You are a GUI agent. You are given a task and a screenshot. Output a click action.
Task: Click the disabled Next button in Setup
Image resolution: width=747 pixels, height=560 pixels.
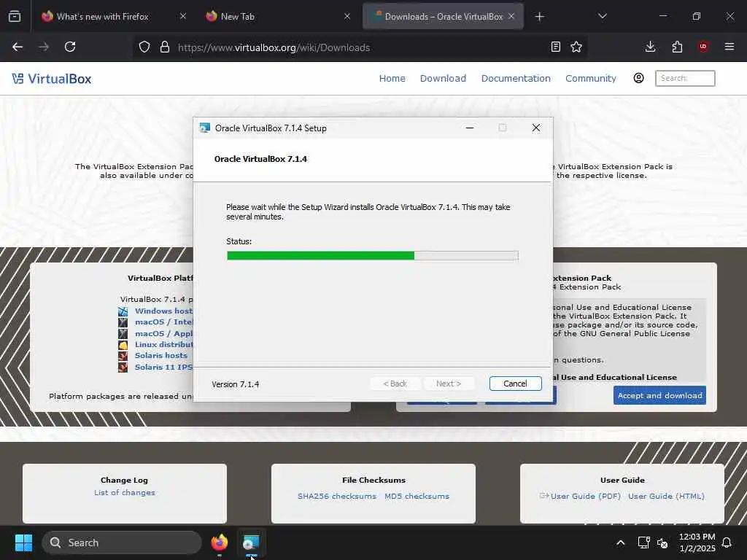coord(449,384)
